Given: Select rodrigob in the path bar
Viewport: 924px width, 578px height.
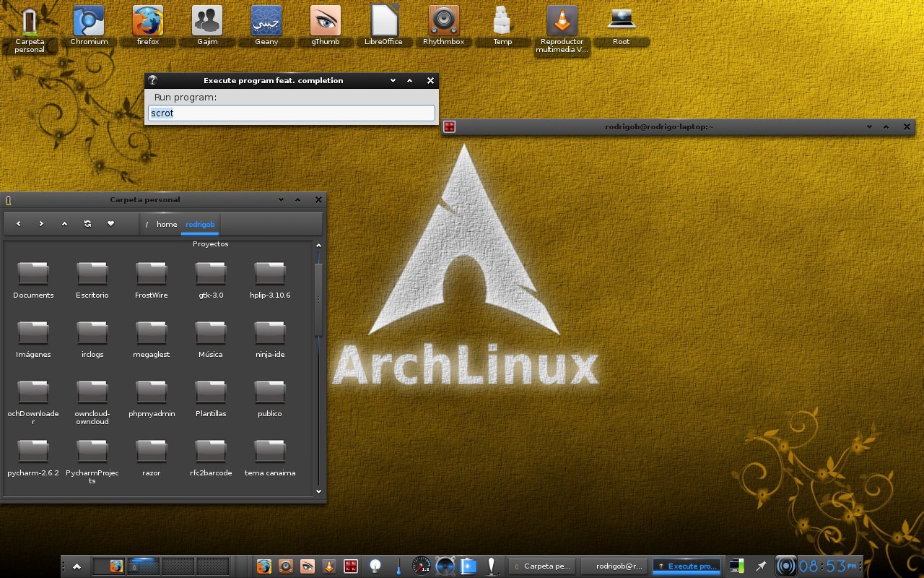Looking at the screenshot, I should pyautogui.click(x=200, y=224).
